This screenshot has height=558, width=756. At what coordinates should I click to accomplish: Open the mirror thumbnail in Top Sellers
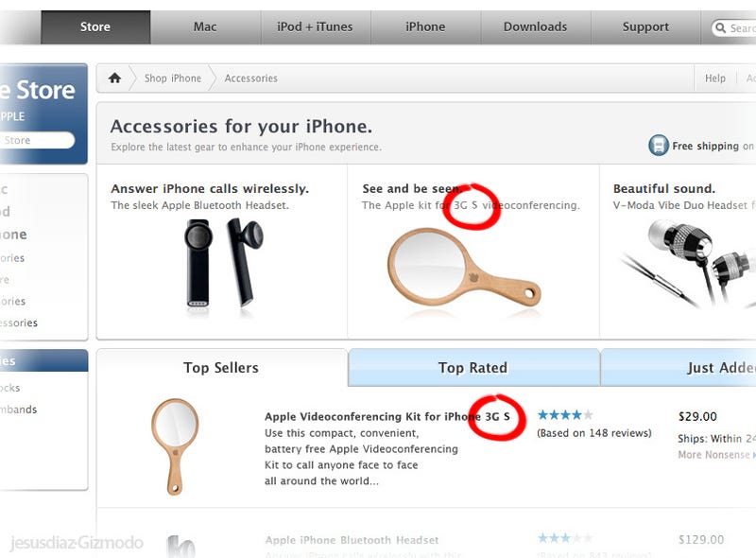(175, 446)
